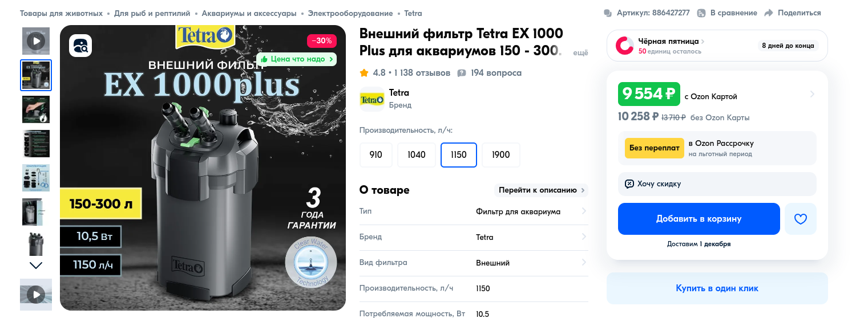The image size is (868, 318).
Task: Click the Хочу скидку discount icon
Action: 629,184
